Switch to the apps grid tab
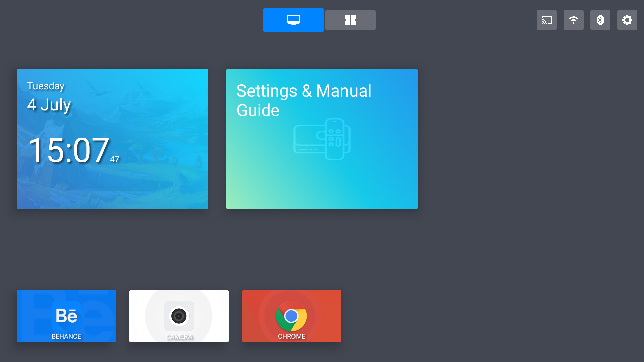This screenshot has height=362, width=644. pos(350,20)
